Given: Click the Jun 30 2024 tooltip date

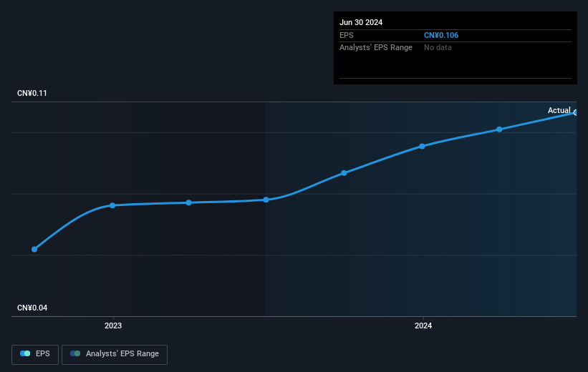Looking at the screenshot, I should 361,22.
